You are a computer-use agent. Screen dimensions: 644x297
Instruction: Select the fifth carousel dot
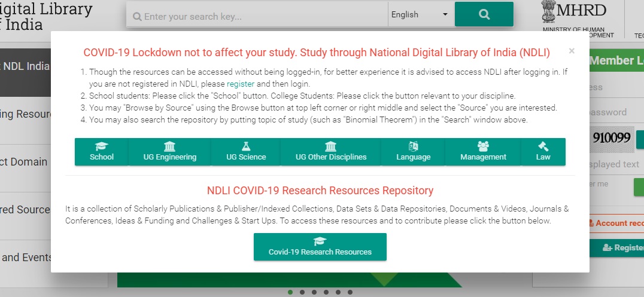338,292
